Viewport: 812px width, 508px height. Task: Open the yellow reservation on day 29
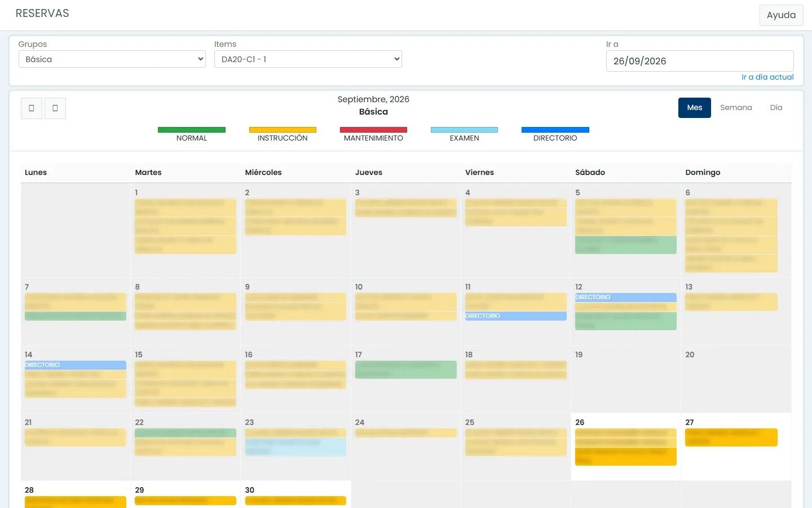point(185,501)
